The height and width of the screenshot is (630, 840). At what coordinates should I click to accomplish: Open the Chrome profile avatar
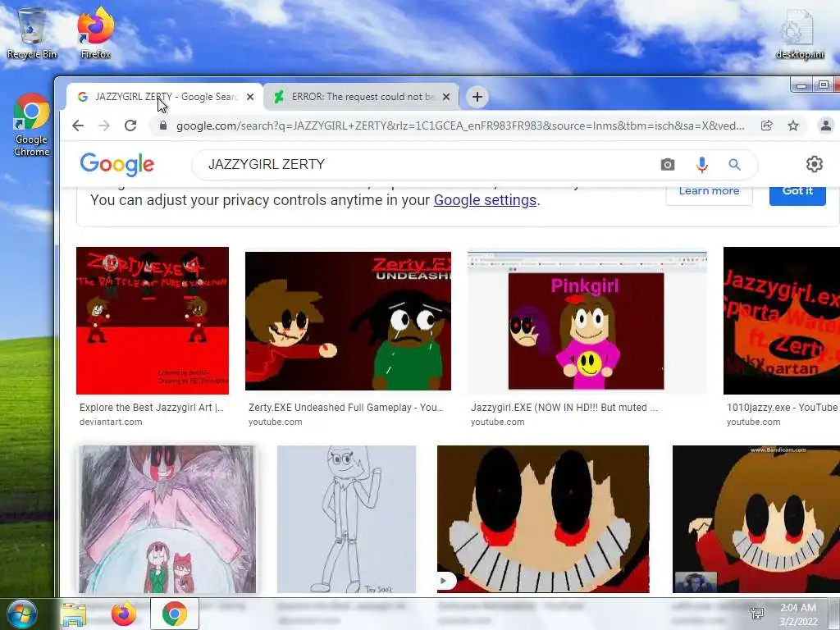(x=825, y=126)
